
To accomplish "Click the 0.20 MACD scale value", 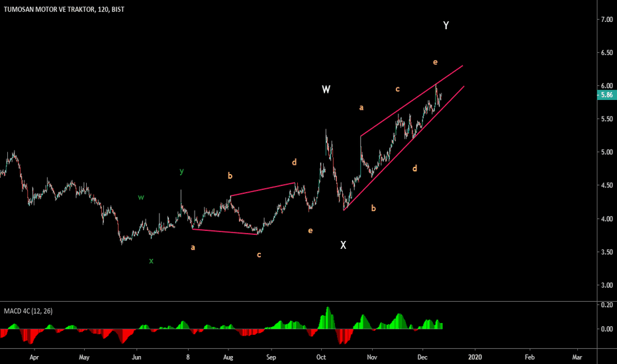I will point(607,305).
